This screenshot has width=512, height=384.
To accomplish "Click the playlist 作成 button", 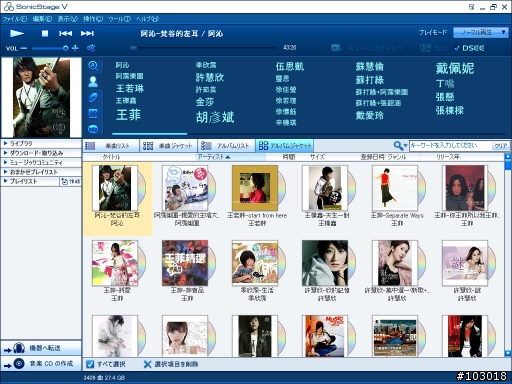I will click(x=71, y=182).
